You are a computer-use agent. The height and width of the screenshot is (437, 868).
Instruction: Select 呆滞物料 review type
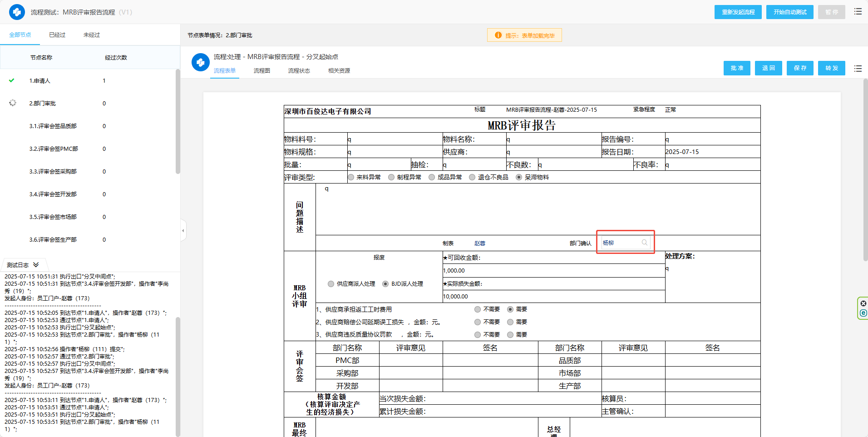point(519,177)
